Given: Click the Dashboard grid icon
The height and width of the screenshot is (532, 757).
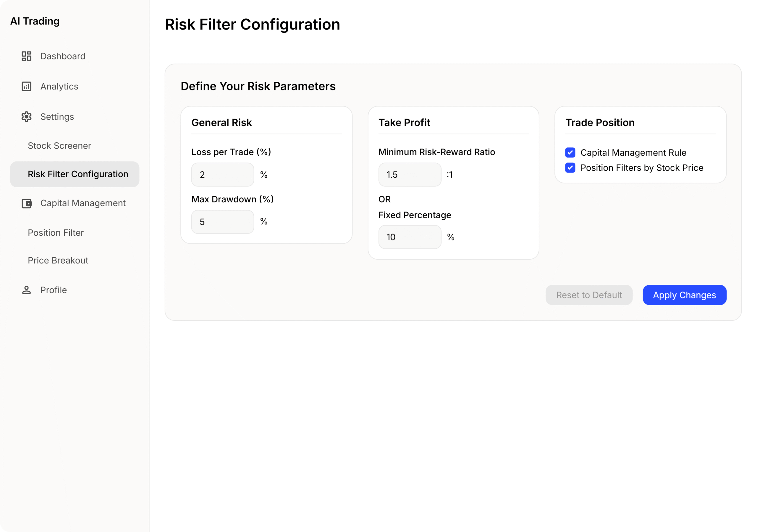Looking at the screenshot, I should [26, 56].
